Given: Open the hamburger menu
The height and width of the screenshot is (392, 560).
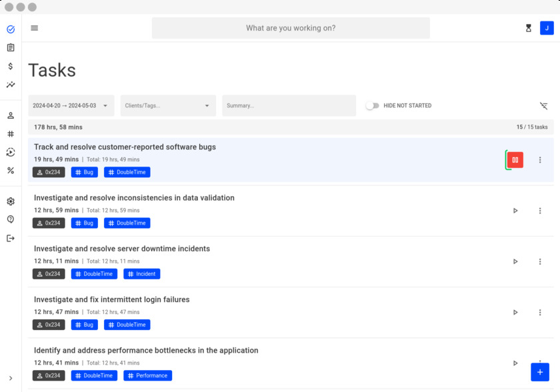Looking at the screenshot, I should pyautogui.click(x=35, y=28).
